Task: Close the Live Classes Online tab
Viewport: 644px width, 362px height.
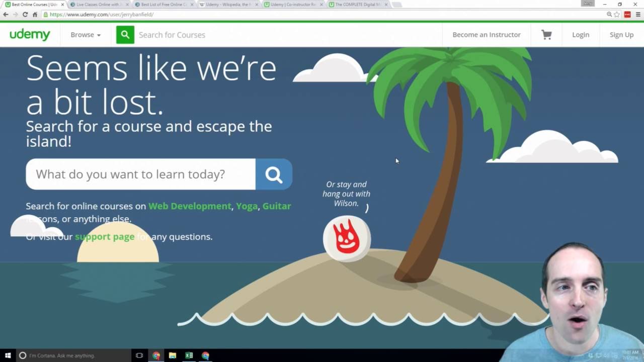Action: [127, 5]
